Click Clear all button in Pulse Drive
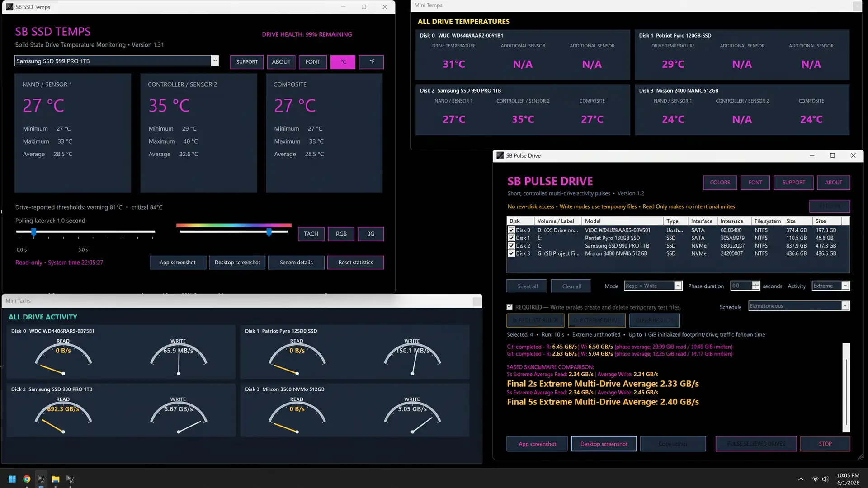This screenshot has height=488, width=868. pyautogui.click(x=571, y=286)
